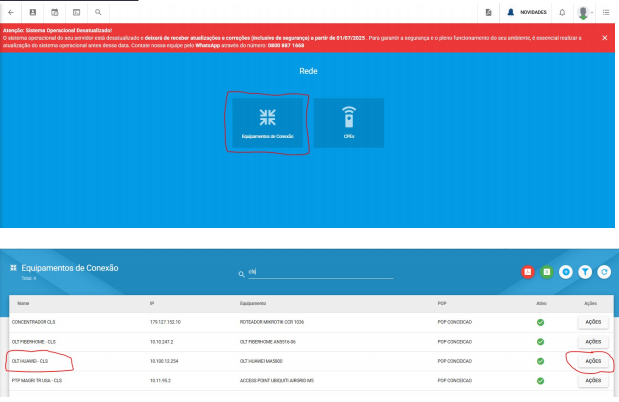619x402 pixels.
Task: Open AÇÕES for OLT HUAWEI - CLS
Action: coord(592,361)
